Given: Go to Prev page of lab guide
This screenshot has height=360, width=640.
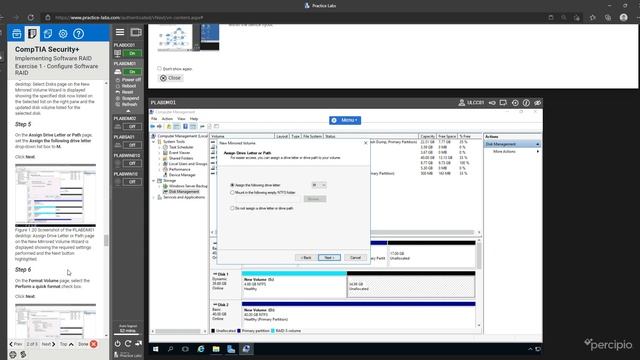Looking at the screenshot, I should 16,344.
